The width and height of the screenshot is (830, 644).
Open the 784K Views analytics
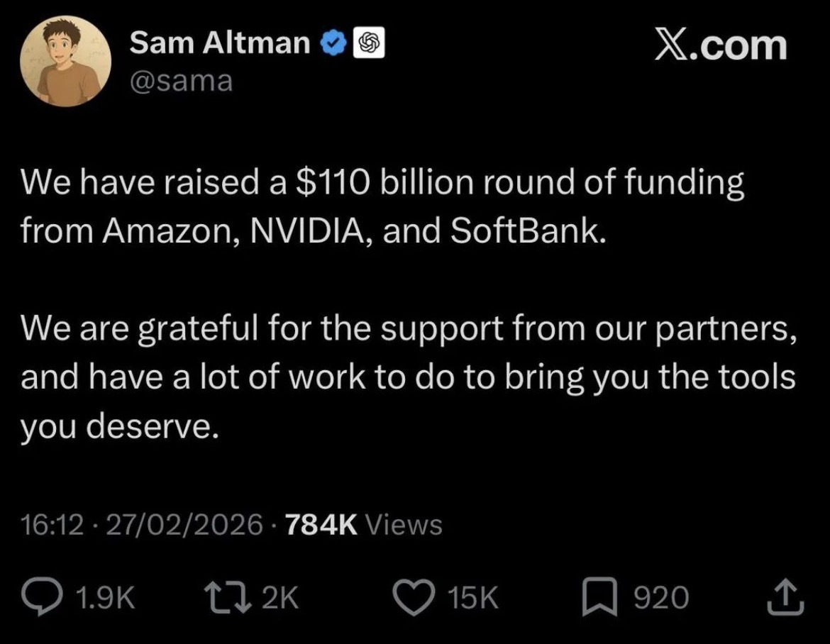(363, 526)
